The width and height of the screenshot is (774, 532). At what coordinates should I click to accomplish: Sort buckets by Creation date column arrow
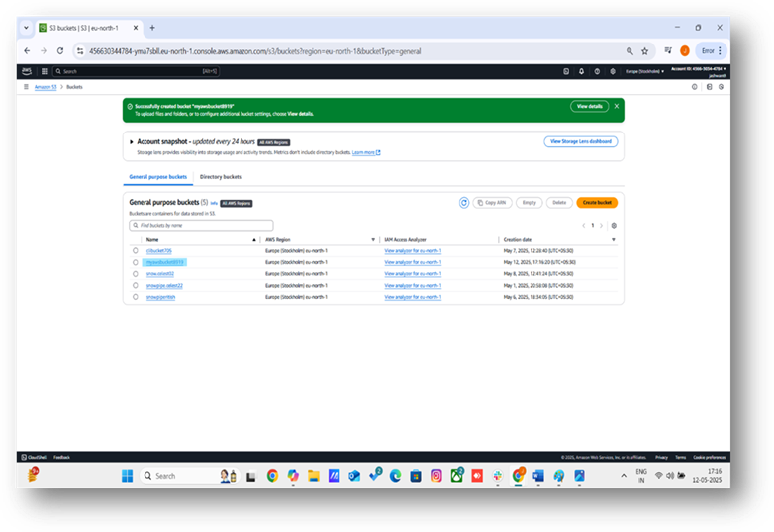point(614,240)
